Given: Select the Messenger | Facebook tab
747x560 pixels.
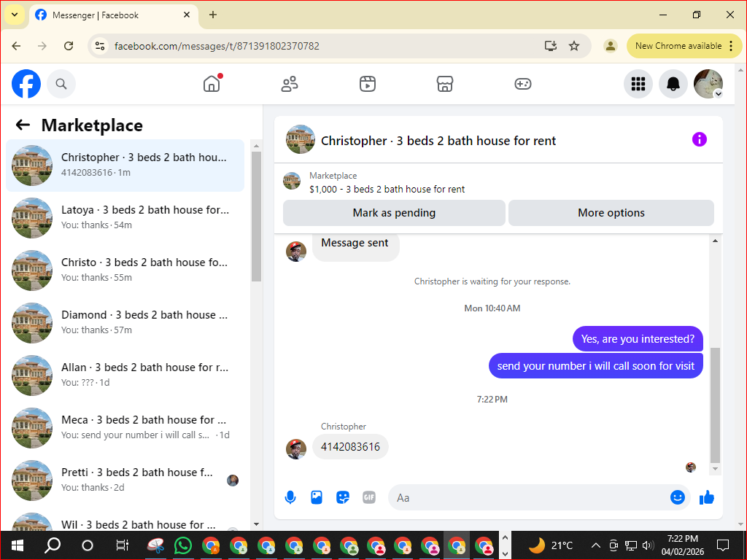Looking at the screenshot, I should 115,15.
